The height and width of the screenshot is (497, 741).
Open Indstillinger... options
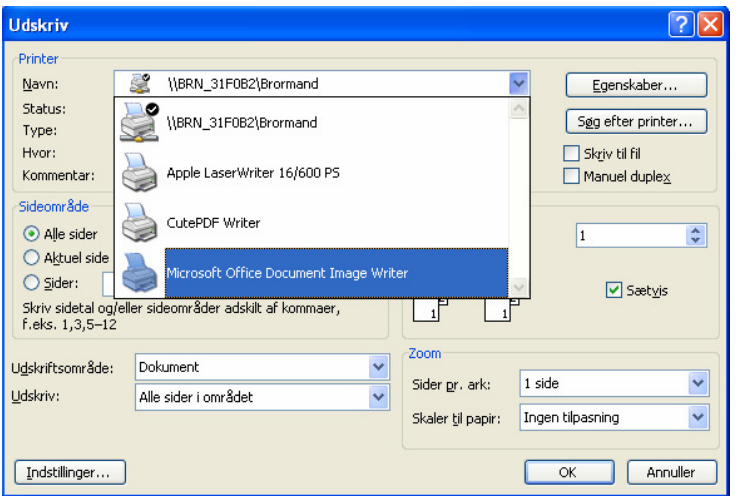pyautogui.click(x=70, y=472)
